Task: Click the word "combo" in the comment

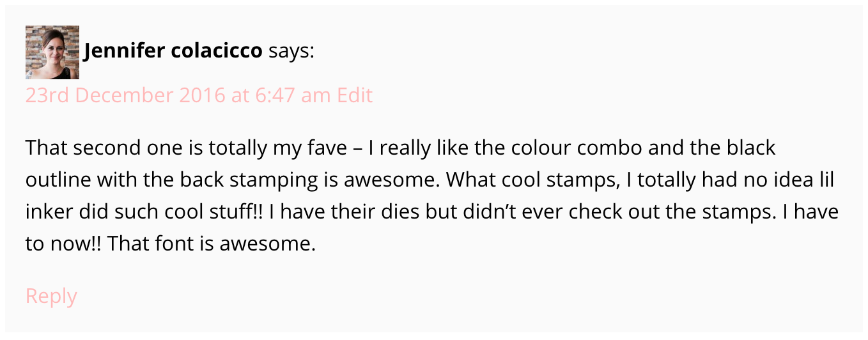Action: pyautogui.click(x=610, y=148)
